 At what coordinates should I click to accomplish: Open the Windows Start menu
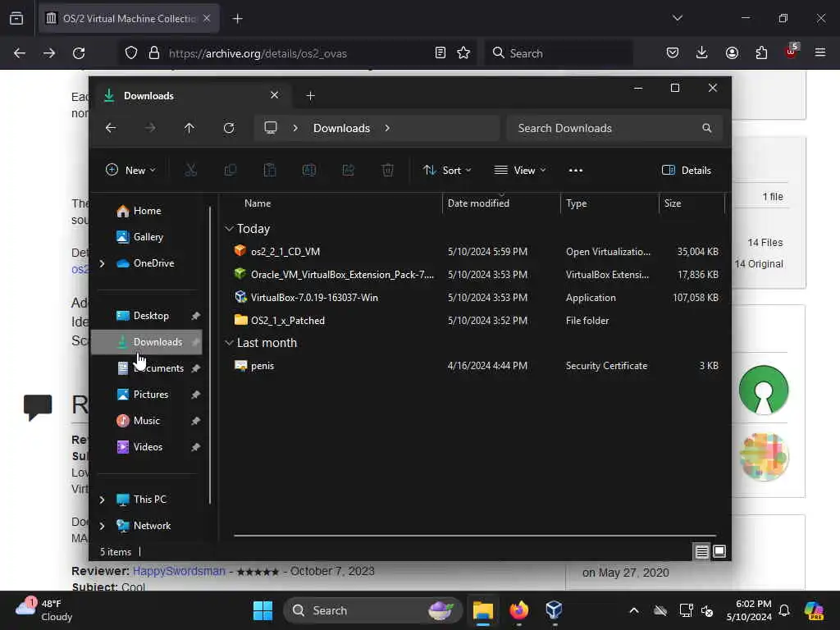click(262, 610)
